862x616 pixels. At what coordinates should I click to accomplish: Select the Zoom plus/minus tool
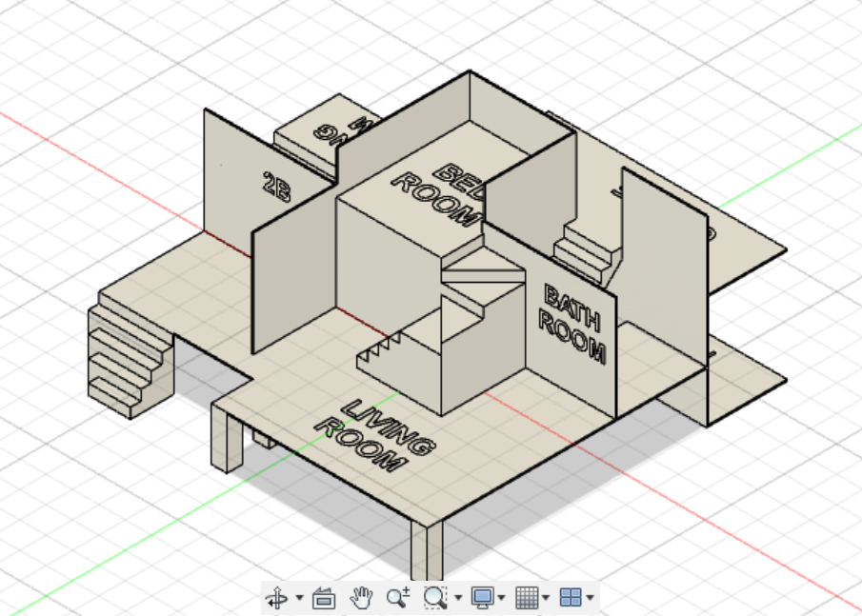pos(398,597)
